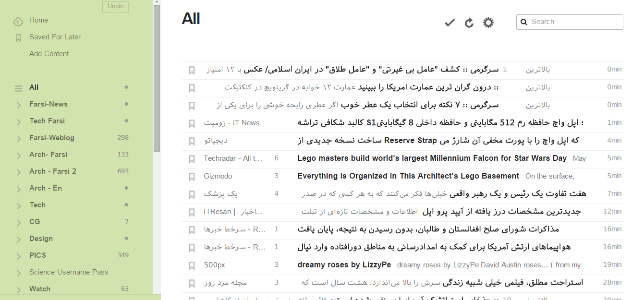
Task: Click the magnifier icon in the search box
Action: tap(524, 22)
